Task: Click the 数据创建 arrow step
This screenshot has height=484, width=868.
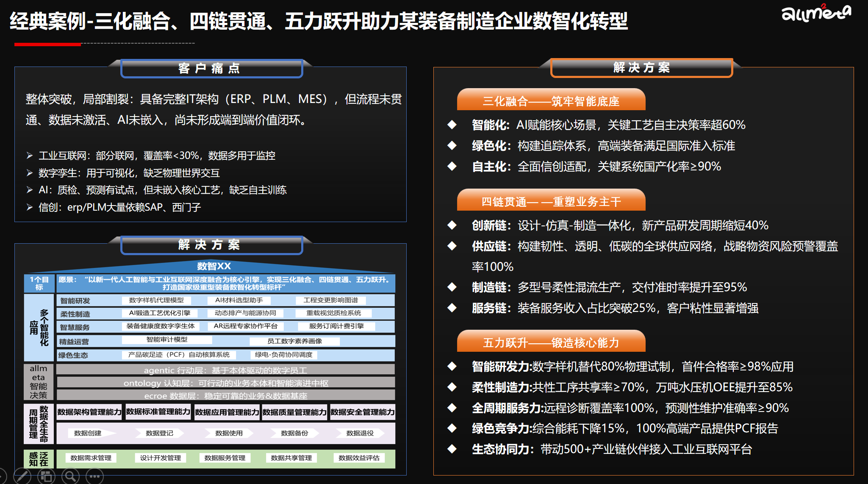Action: coord(89,433)
